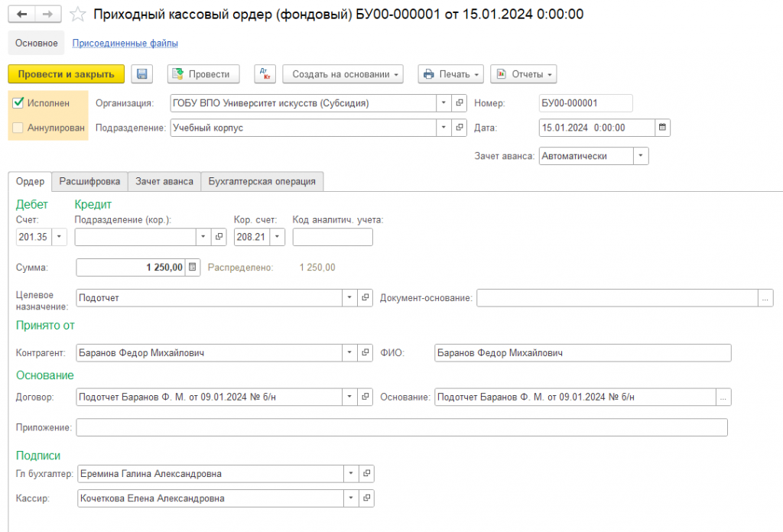Open the Создать на основании menu
Image resolution: width=783 pixels, height=532 pixels.
(343, 74)
